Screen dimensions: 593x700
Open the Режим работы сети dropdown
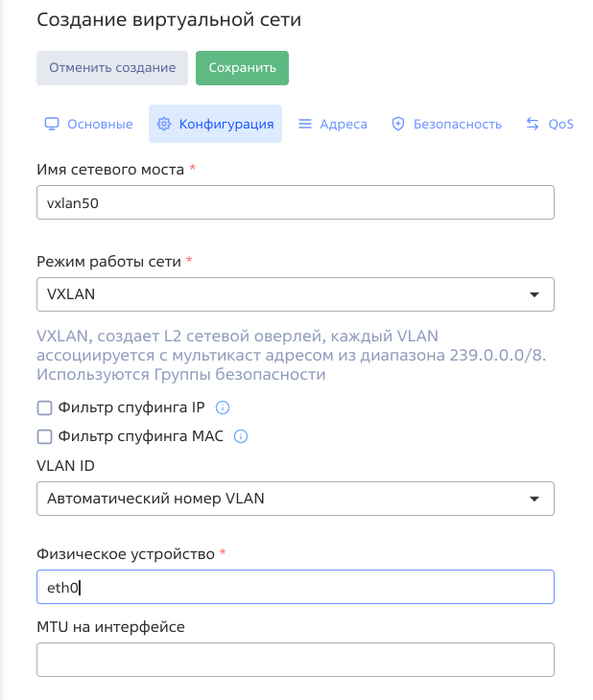(296, 294)
